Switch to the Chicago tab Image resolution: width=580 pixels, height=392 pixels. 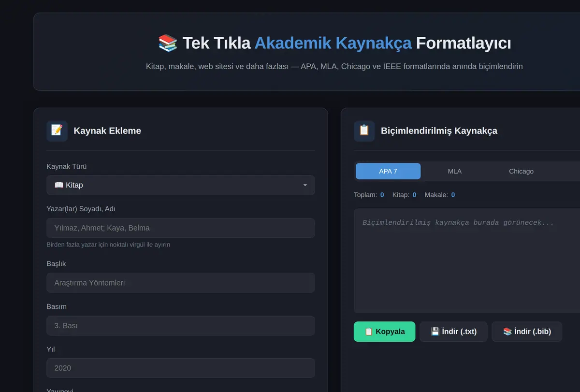point(521,171)
